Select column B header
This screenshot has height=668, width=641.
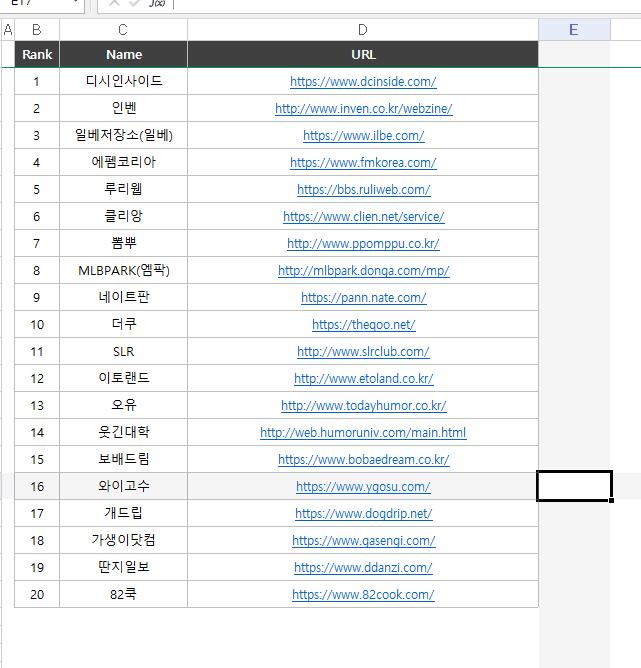pyautogui.click(x=37, y=30)
